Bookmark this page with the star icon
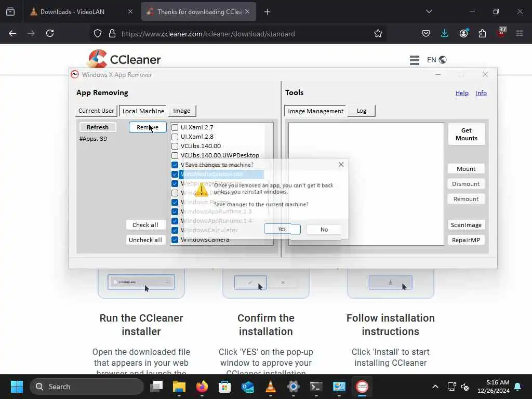 (378, 34)
